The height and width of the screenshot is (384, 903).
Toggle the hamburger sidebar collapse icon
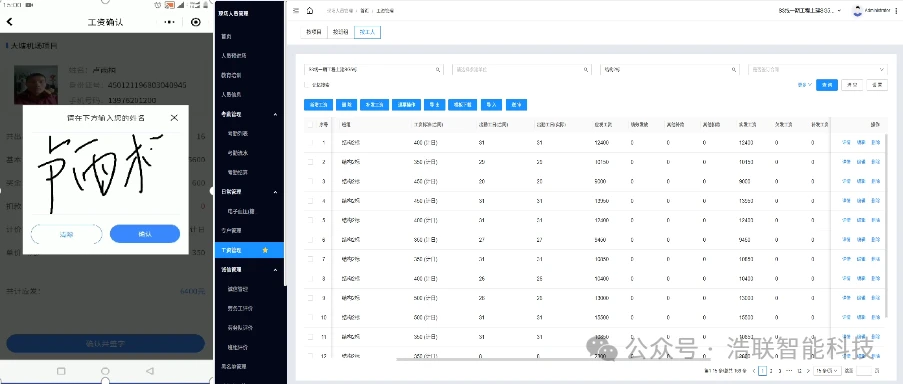point(296,11)
